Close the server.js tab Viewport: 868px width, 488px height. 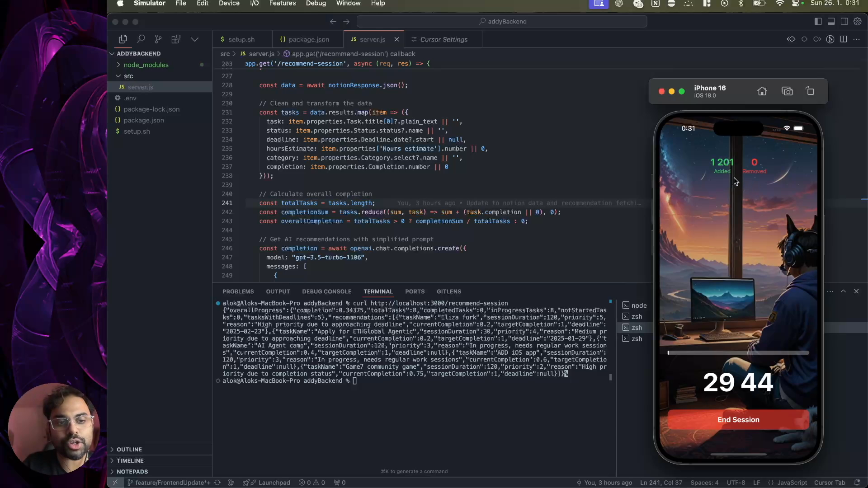pyautogui.click(x=396, y=39)
